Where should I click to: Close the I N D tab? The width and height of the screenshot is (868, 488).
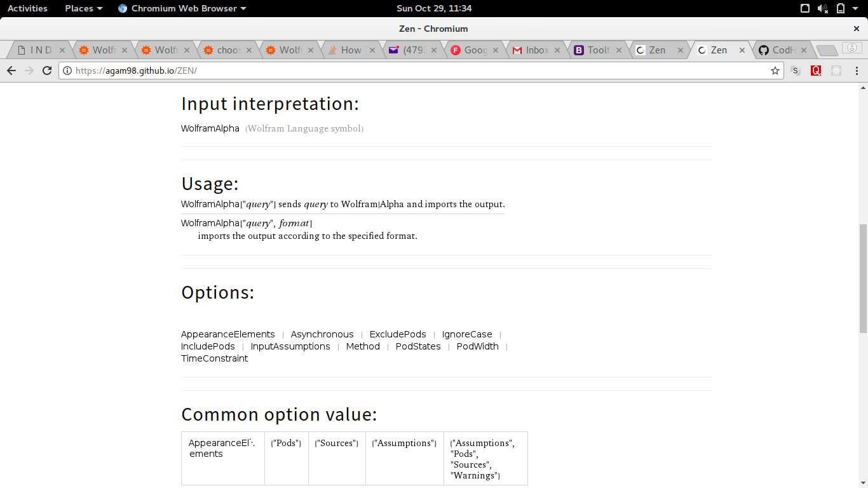[62, 50]
